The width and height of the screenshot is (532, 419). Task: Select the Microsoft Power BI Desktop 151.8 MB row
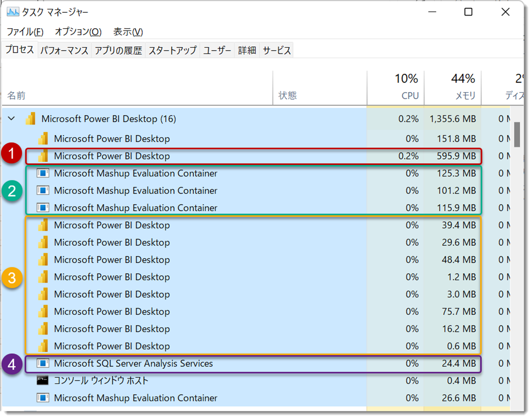(x=256, y=139)
